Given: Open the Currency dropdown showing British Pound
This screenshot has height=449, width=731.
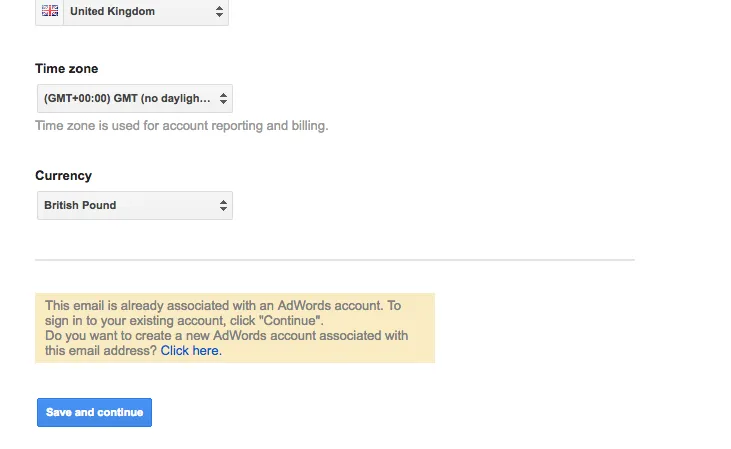Looking at the screenshot, I should click(x=134, y=205).
